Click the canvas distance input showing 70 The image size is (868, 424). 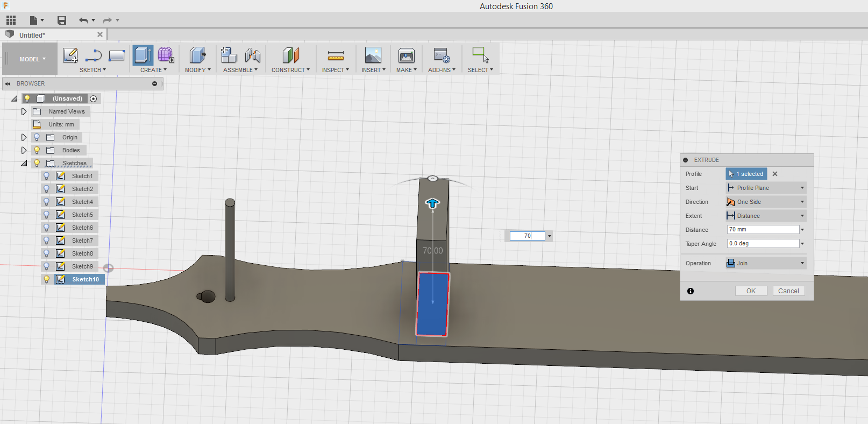[527, 236]
